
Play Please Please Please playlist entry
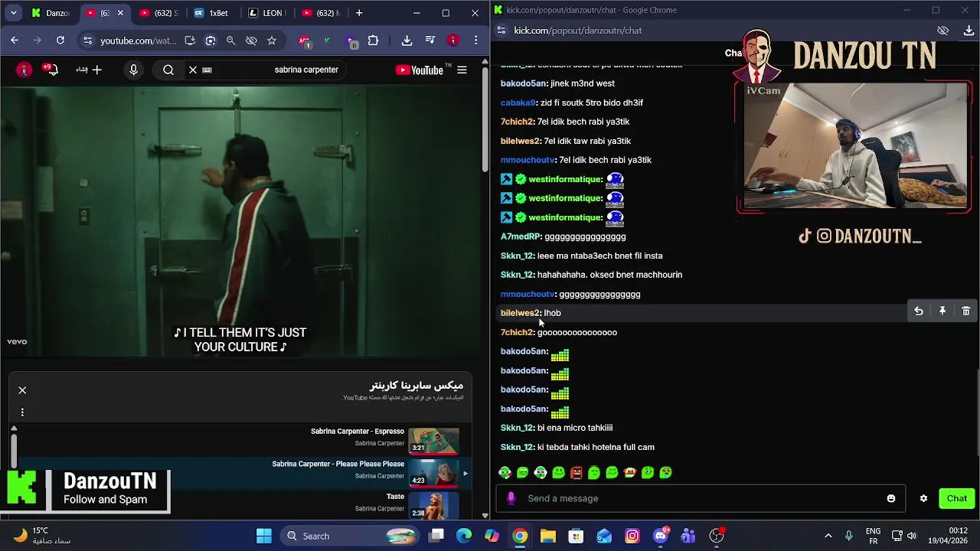pyautogui.click(x=245, y=473)
